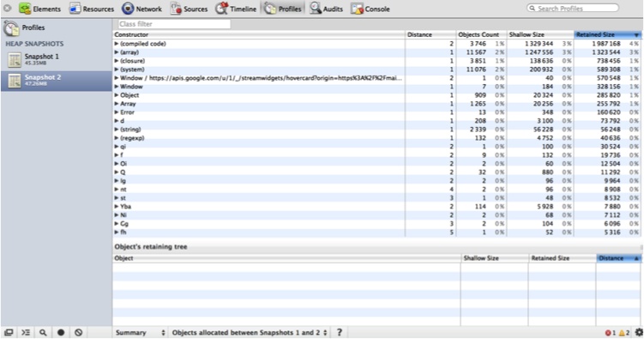
Task: Sort retaining tree by Distance column
Action: click(618, 258)
